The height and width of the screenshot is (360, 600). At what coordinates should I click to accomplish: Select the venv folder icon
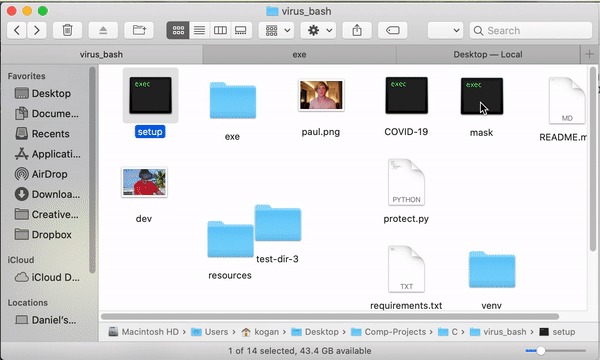[492, 270]
